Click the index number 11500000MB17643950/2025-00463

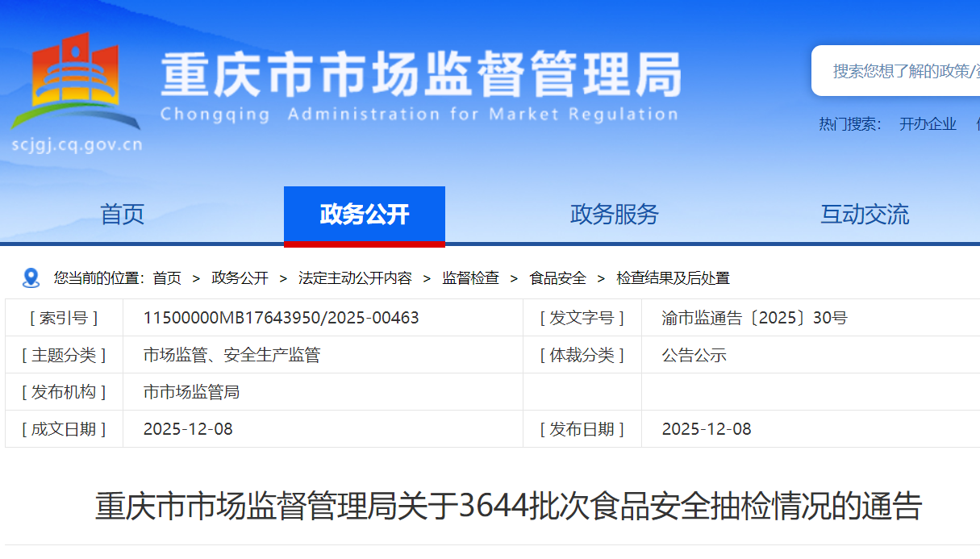coord(281,318)
